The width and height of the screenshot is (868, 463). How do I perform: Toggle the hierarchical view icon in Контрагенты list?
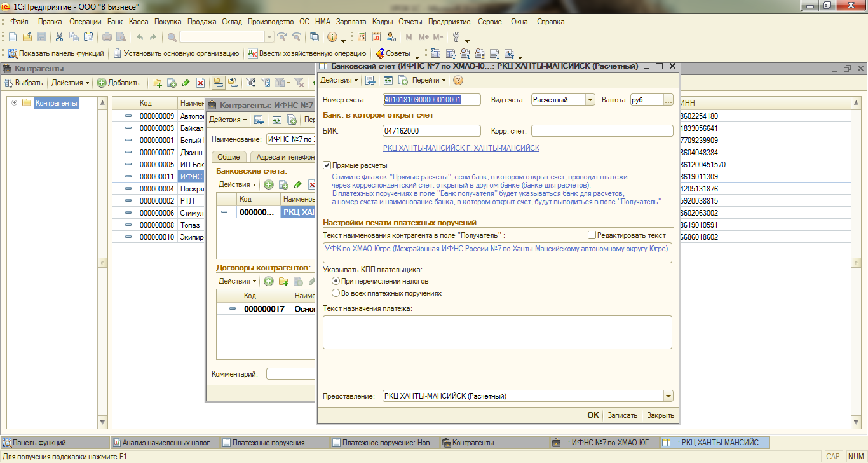pyautogui.click(x=218, y=83)
